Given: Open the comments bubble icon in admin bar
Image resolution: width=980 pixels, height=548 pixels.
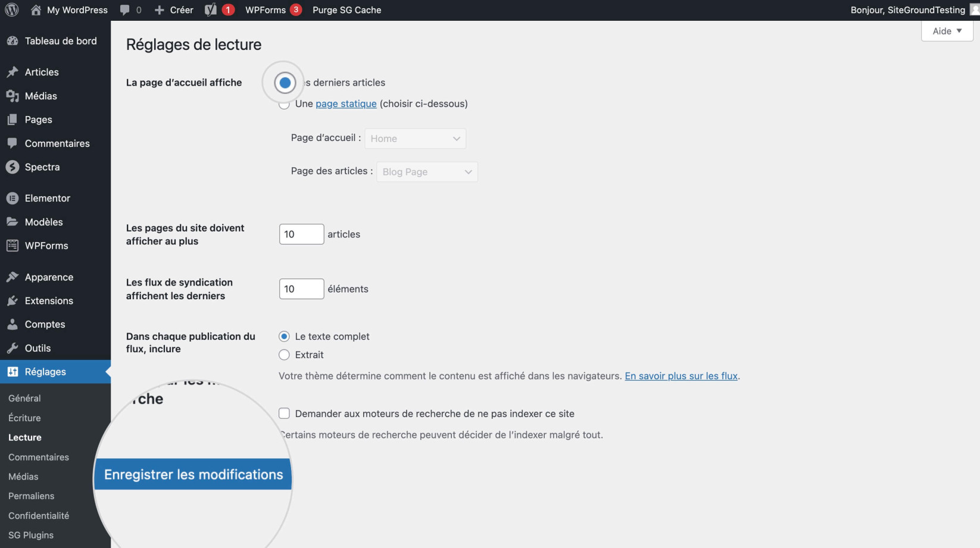Looking at the screenshot, I should [x=124, y=10].
